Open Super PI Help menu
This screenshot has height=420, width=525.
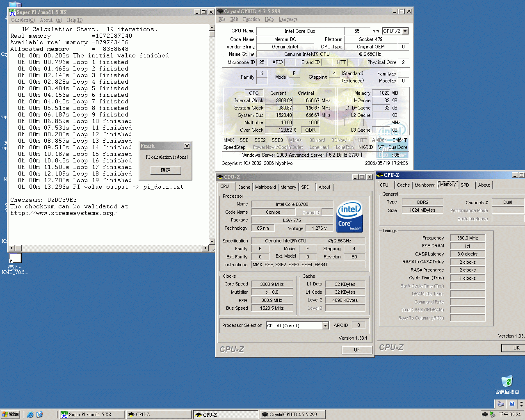click(75, 20)
